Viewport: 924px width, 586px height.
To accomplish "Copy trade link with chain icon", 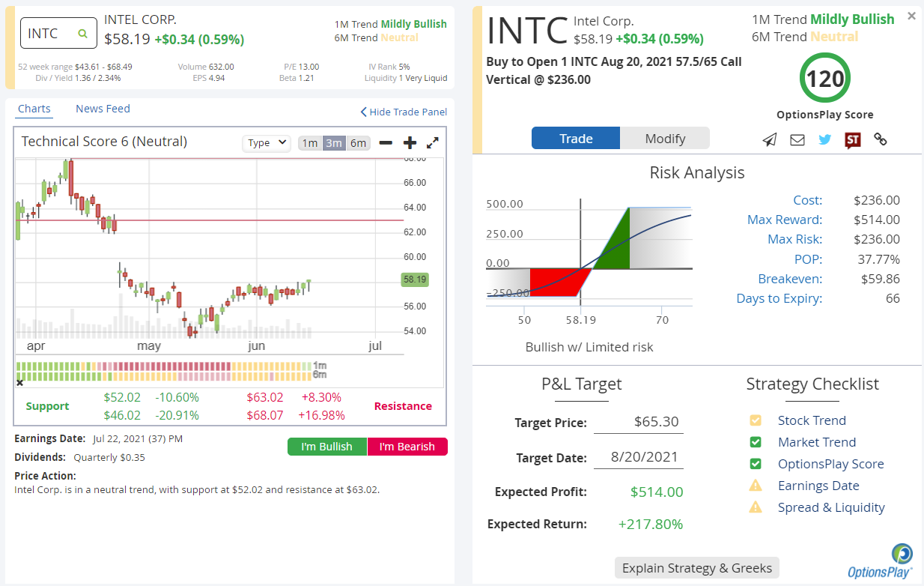I will [881, 139].
